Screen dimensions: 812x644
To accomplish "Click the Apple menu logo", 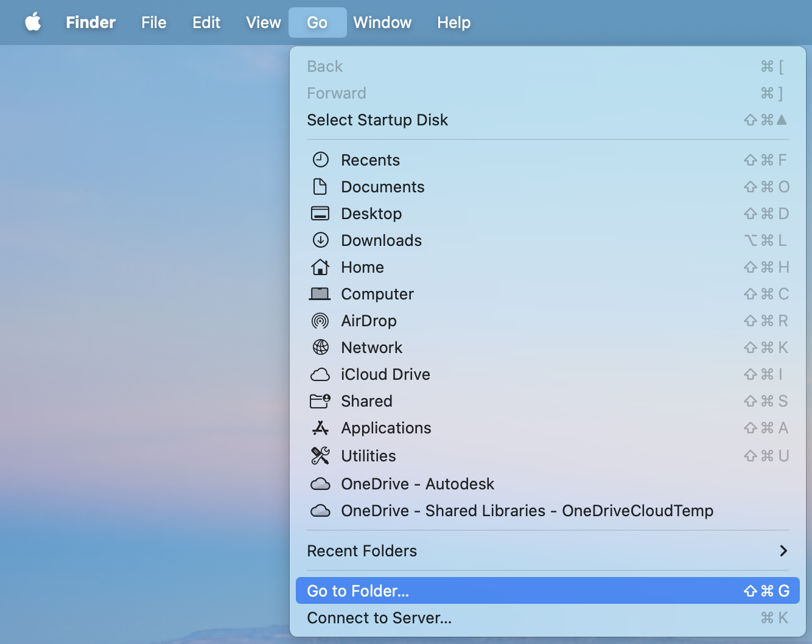I will (x=33, y=22).
